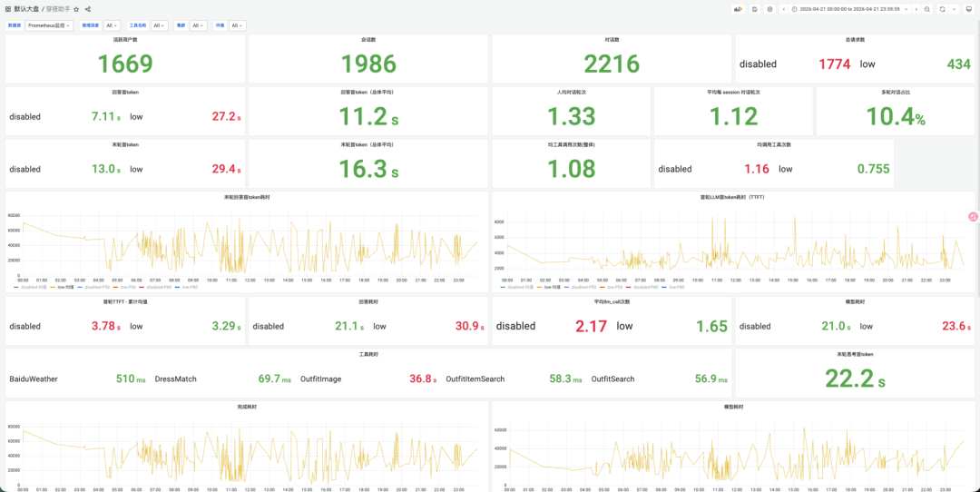This screenshot has height=492, width=980.
Task: Click the 1669 active users value
Action: click(125, 64)
